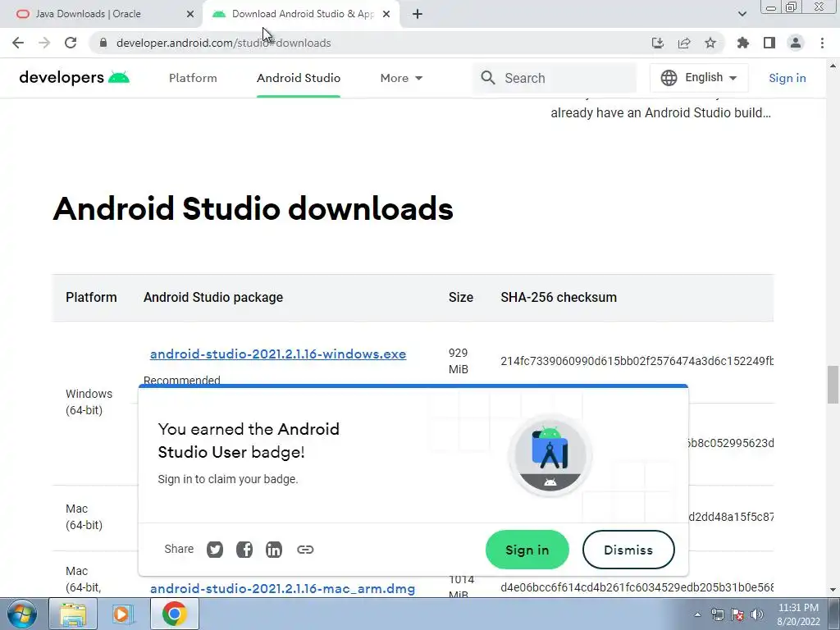This screenshot has height=630, width=840.
Task: Click the scrollbar up arrow
Action: (833, 66)
